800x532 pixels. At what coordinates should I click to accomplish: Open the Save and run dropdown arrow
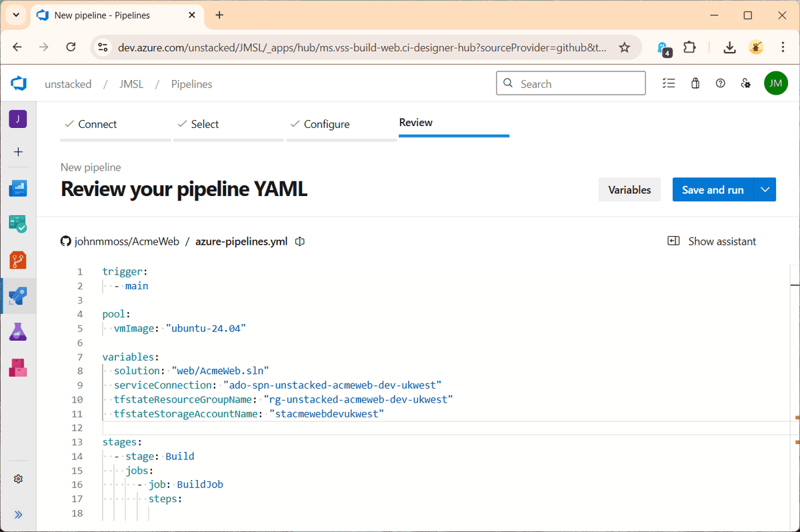(x=765, y=190)
